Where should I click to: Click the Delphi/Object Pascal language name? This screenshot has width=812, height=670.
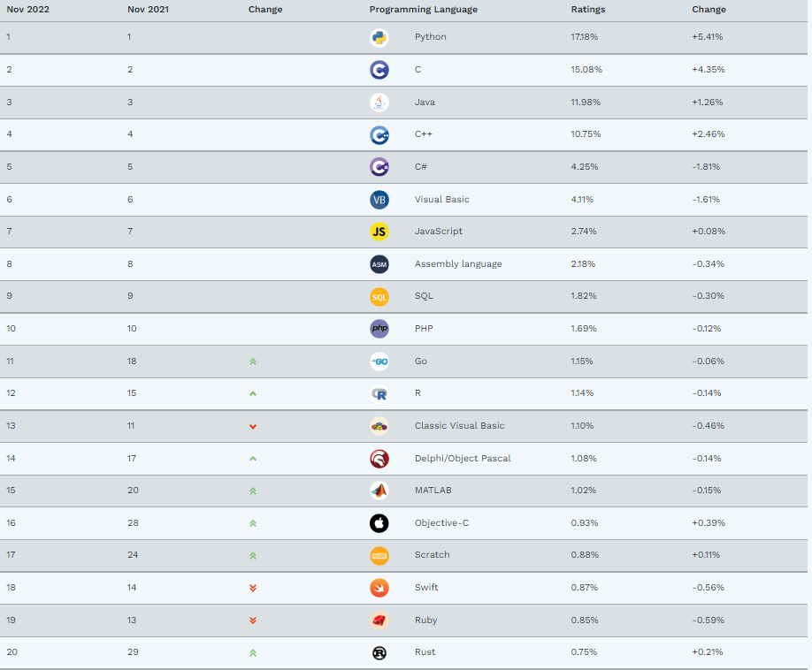coord(463,458)
